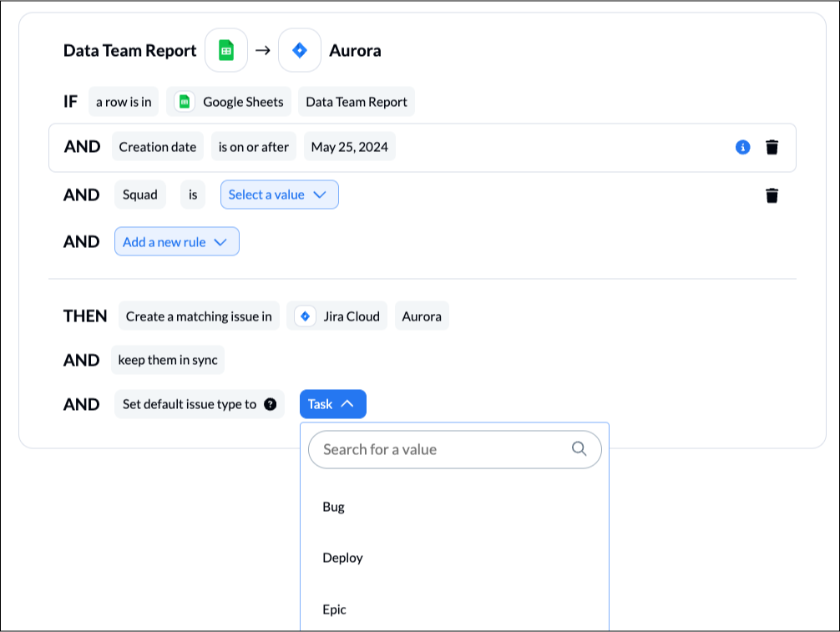Click the Search for a value field
The width and height of the screenshot is (840, 632).
click(x=455, y=449)
